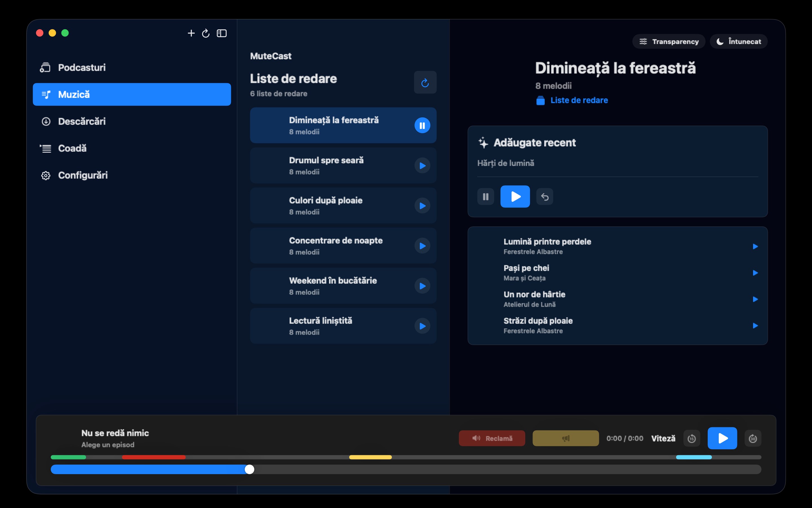Follow the Liste de redare link
Screen dimensions: 812x508
coord(572,100)
